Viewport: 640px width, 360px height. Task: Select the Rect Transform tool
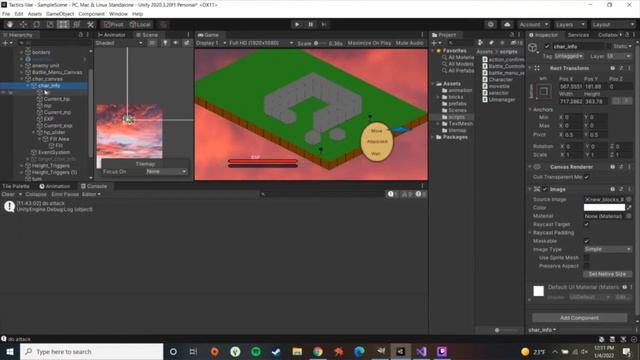click(63, 24)
